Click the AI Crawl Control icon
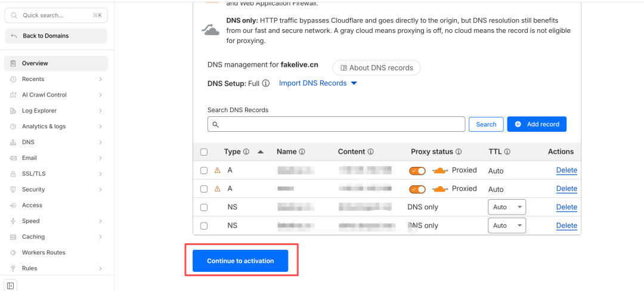The width and height of the screenshot is (644, 291). coord(13,95)
